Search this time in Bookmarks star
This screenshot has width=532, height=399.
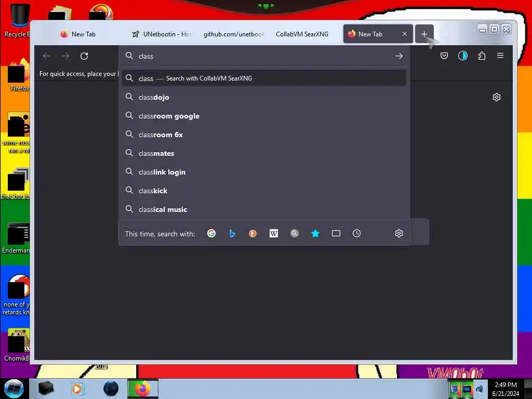pos(315,233)
